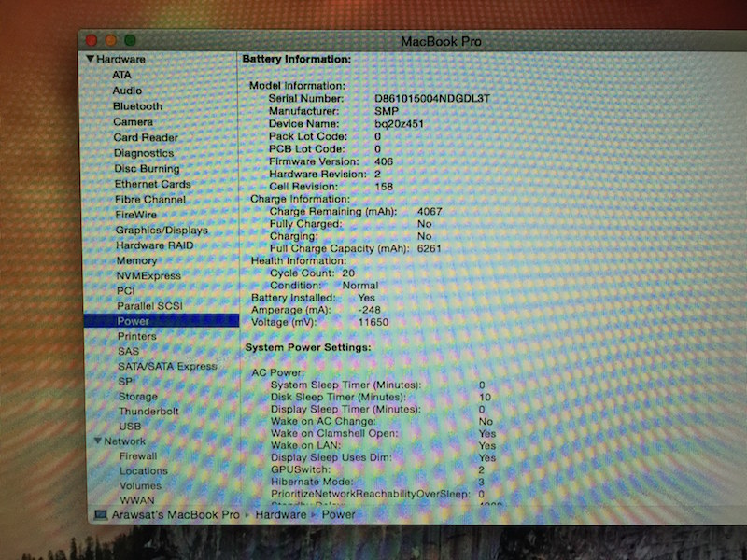Viewport: 747px width, 560px height.
Task: Click Charge Remaining value 4067
Action: point(430,212)
